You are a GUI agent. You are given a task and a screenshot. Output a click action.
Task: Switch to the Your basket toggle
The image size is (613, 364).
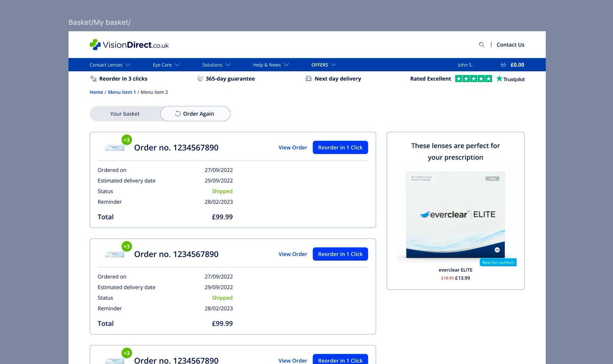125,114
